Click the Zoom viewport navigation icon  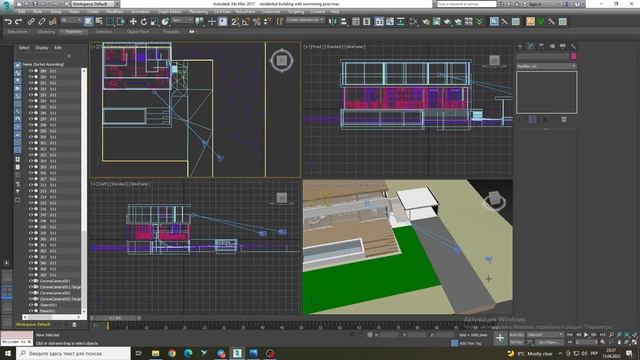click(x=611, y=335)
